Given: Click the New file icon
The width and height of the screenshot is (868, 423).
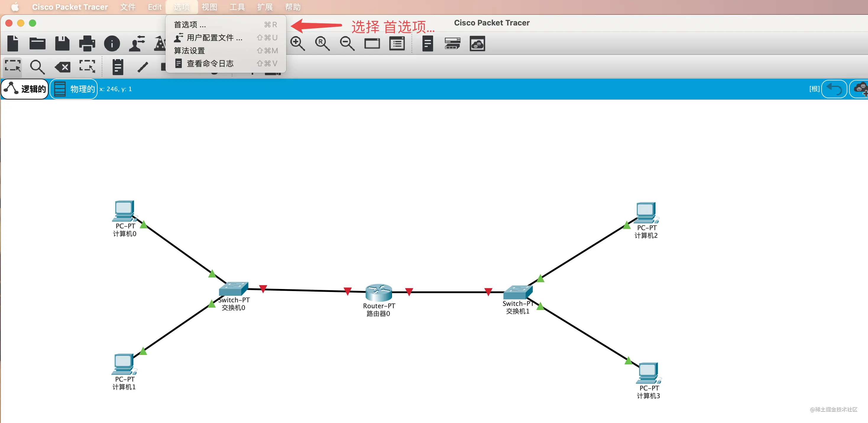Looking at the screenshot, I should (x=13, y=43).
